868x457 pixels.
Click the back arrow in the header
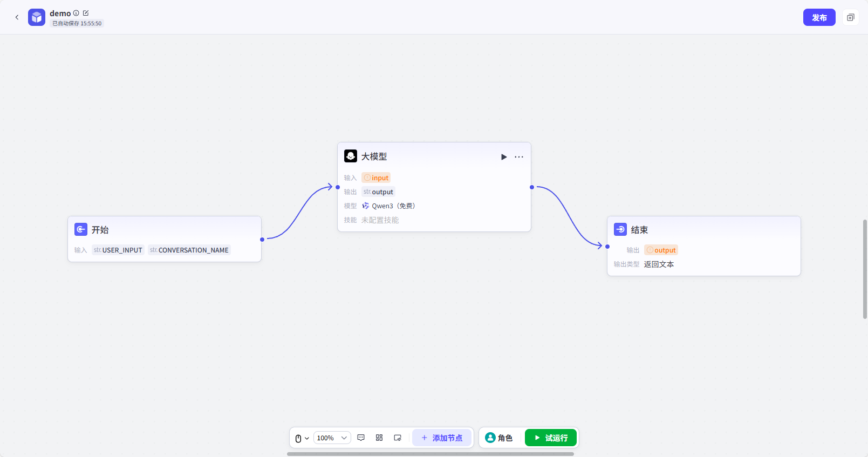[x=17, y=17]
